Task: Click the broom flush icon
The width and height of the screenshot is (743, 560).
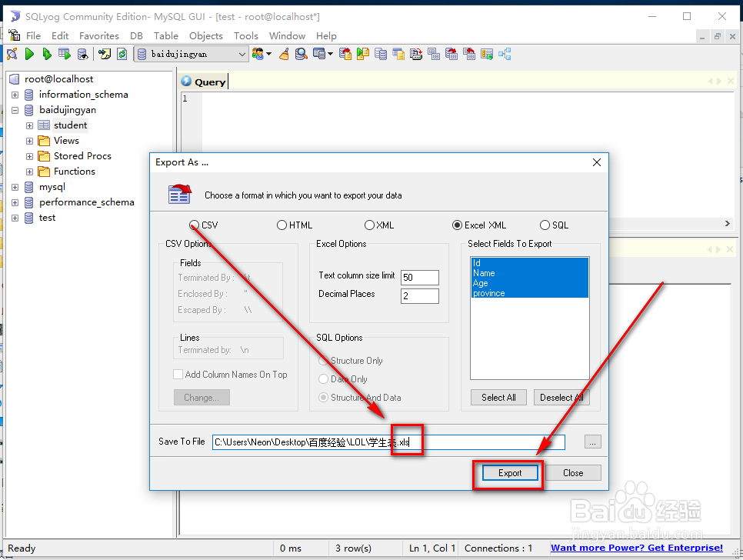Action: point(285,54)
